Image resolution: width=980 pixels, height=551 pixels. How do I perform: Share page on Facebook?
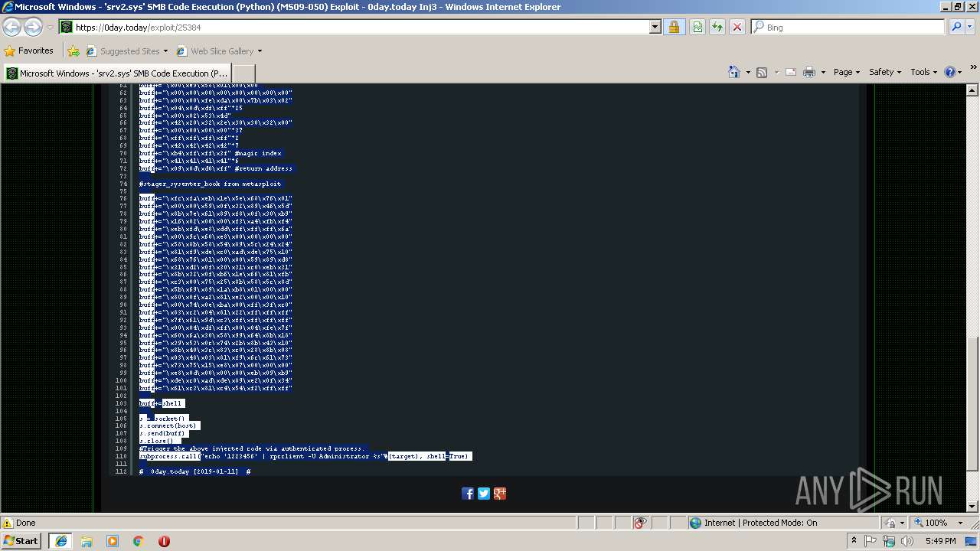468,494
